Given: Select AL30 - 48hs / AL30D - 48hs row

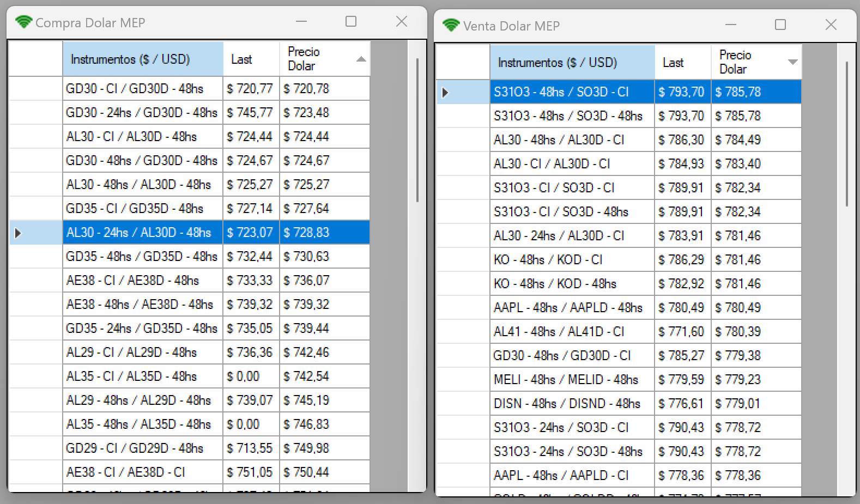Looking at the screenshot, I should (x=189, y=184).
